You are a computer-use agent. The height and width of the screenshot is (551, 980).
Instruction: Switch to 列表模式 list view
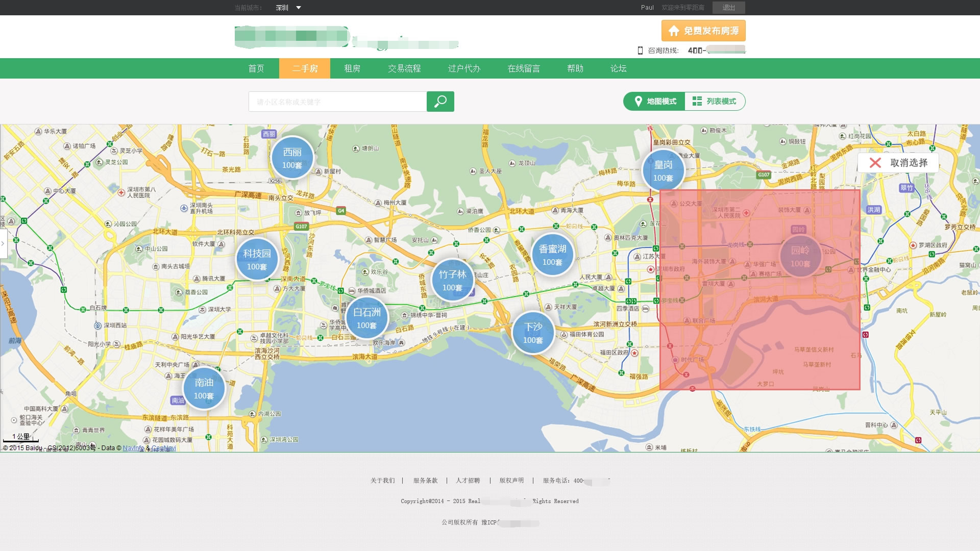[715, 101]
